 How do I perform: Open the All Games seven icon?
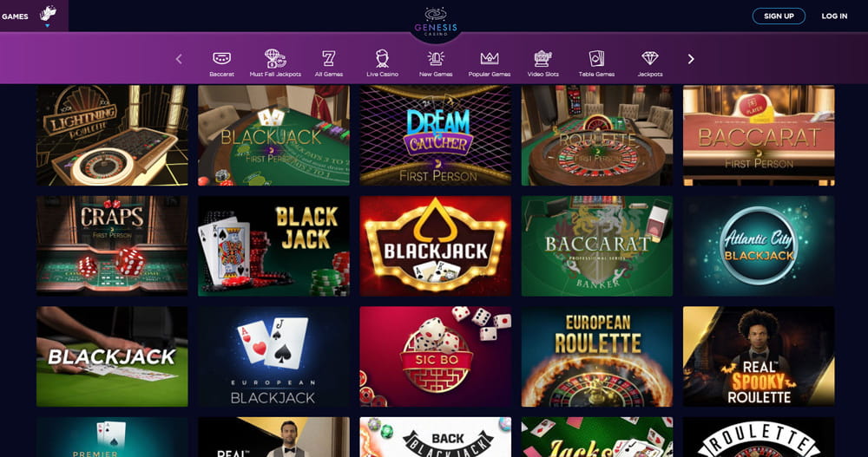coord(329,58)
